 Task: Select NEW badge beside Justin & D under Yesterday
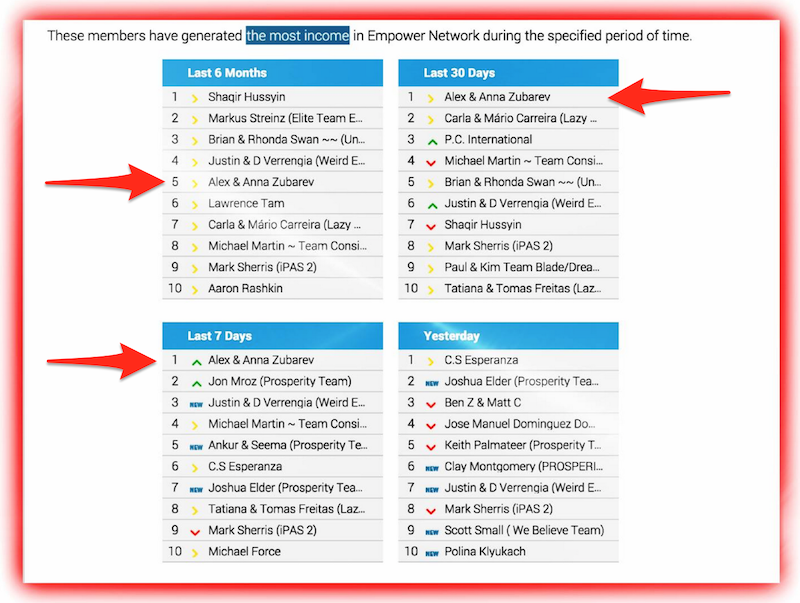pyautogui.click(x=432, y=490)
